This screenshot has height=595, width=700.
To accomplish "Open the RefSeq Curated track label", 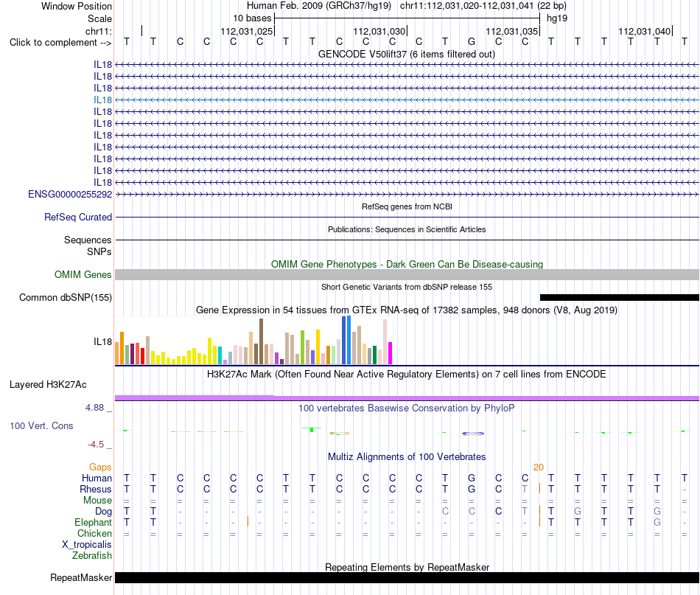I will (x=78, y=217).
